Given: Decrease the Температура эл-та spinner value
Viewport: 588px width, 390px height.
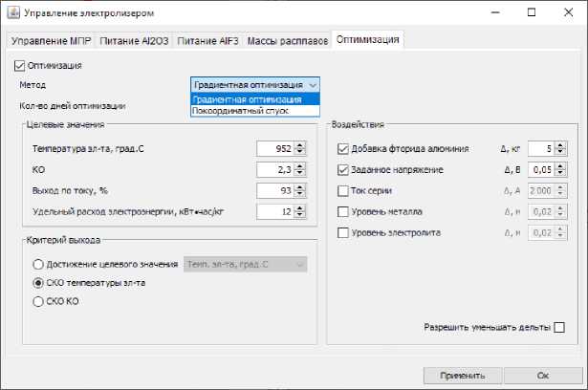Looking at the screenshot, I should pyautogui.click(x=299, y=152).
